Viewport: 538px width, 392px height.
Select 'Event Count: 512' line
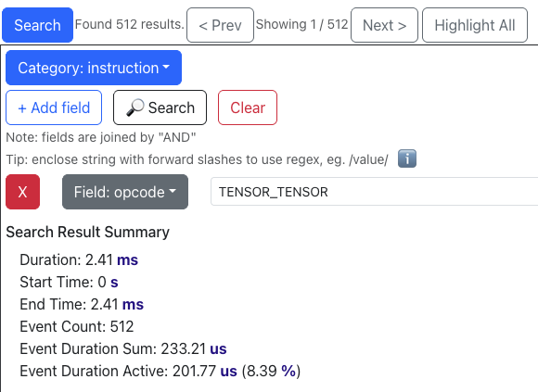click(77, 326)
